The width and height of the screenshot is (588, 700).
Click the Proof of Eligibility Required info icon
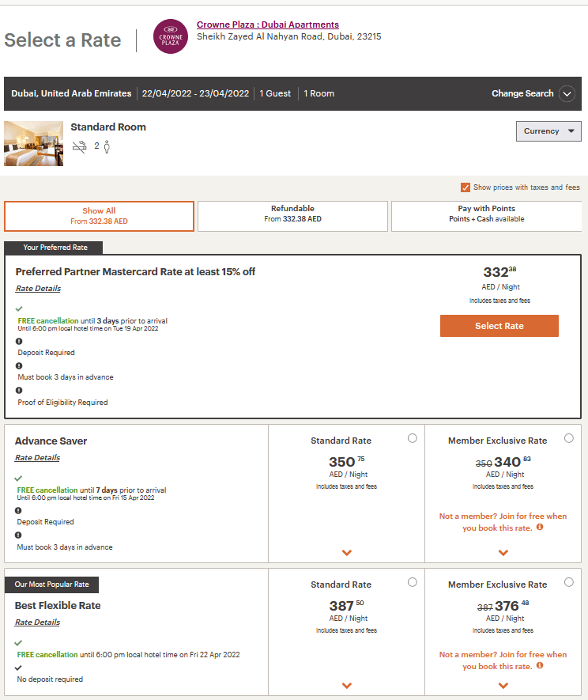[x=19, y=390]
